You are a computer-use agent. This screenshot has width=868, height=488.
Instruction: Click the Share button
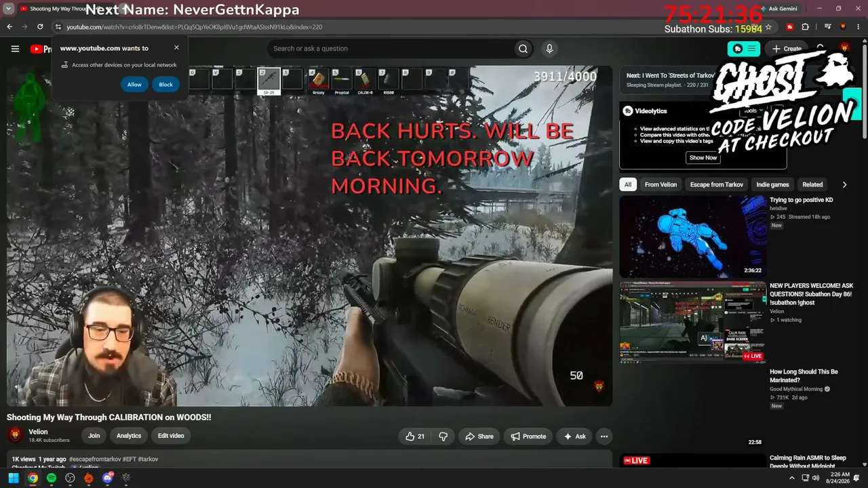coord(479,436)
